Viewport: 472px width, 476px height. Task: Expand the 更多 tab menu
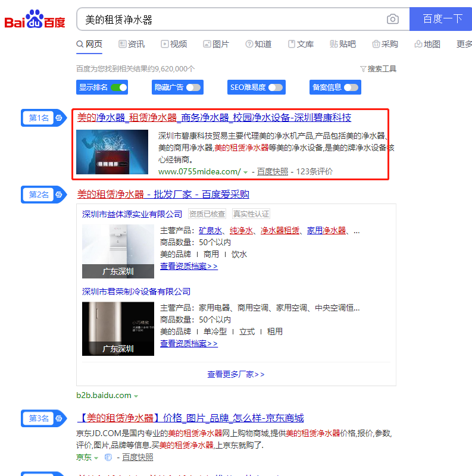[464, 44]
